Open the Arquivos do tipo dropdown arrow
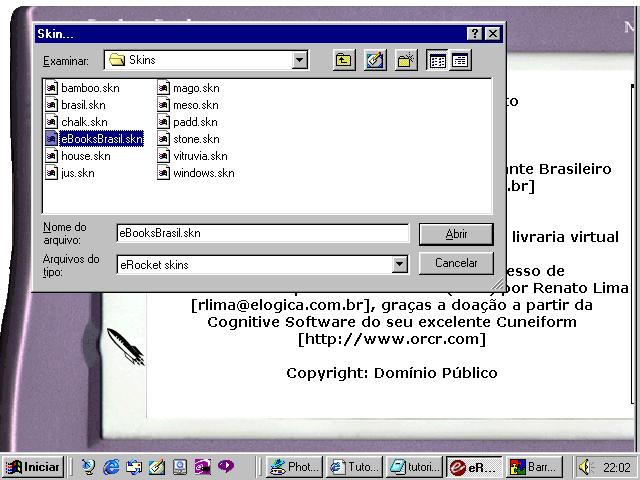 coord(400,264)
